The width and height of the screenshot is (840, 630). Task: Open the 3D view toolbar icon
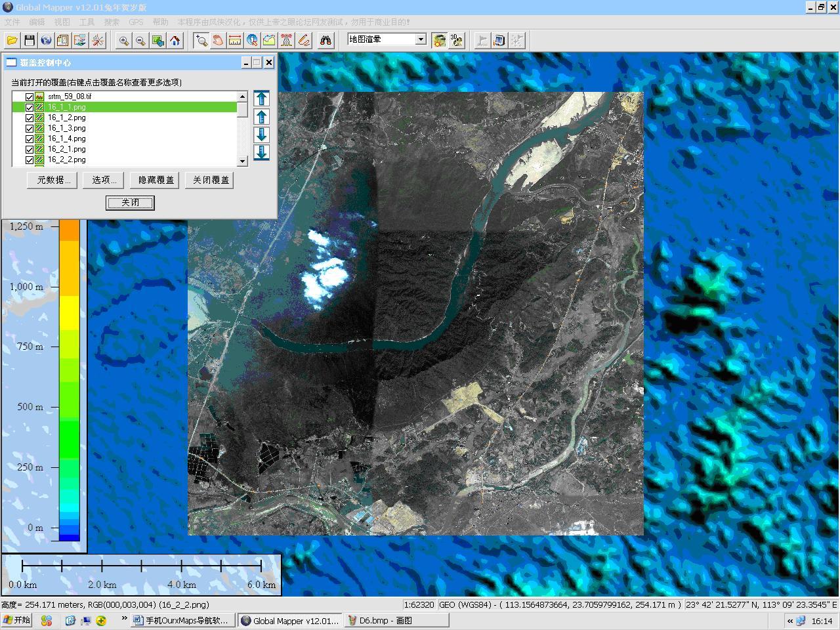coord(457,41)
